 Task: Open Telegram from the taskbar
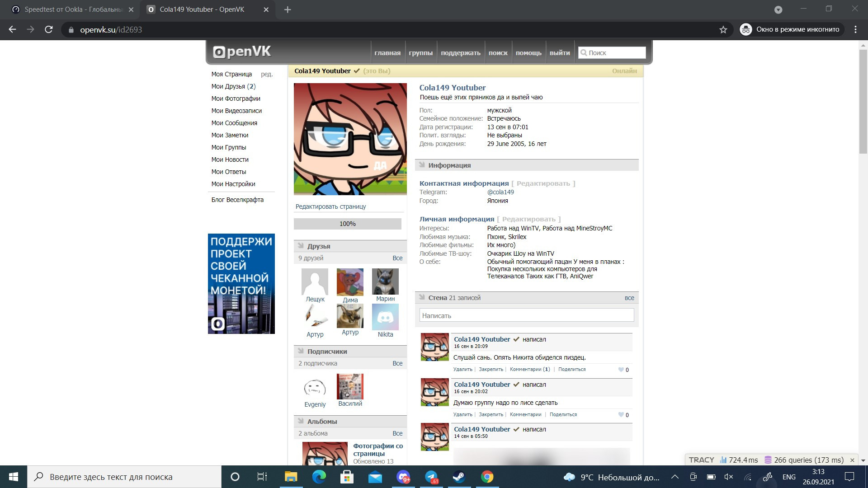(x=431, y=477)
